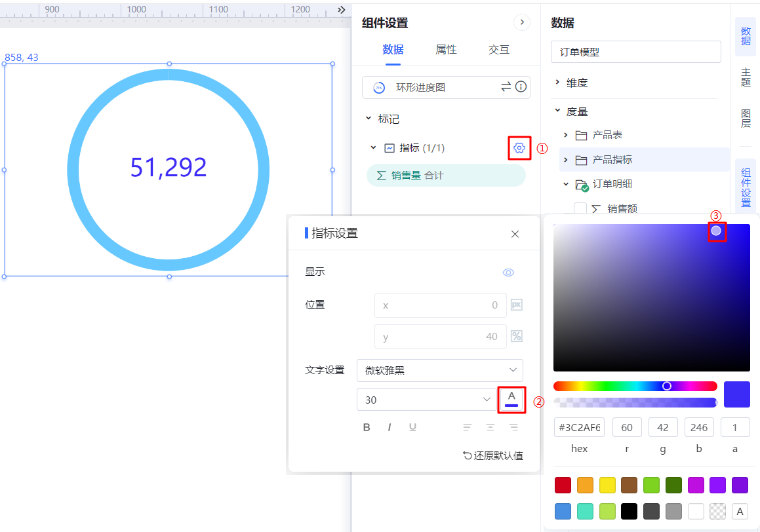760x532 pixels.
Task: Click the swap chart type arrows icon
Action: 506,86
